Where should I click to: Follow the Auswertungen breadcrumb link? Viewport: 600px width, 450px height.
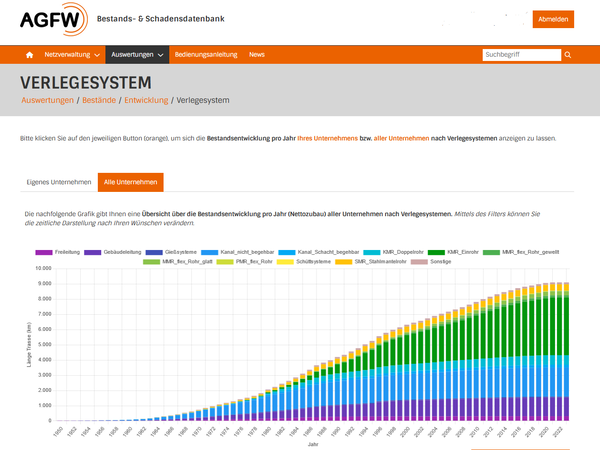(47, 100)
